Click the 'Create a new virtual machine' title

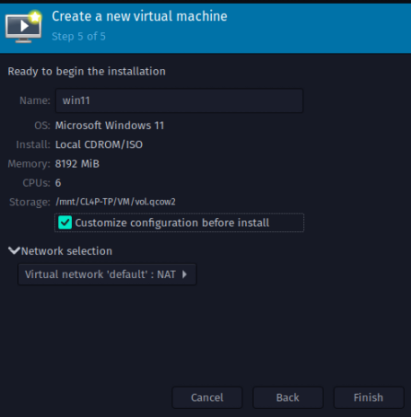point(140,16)
